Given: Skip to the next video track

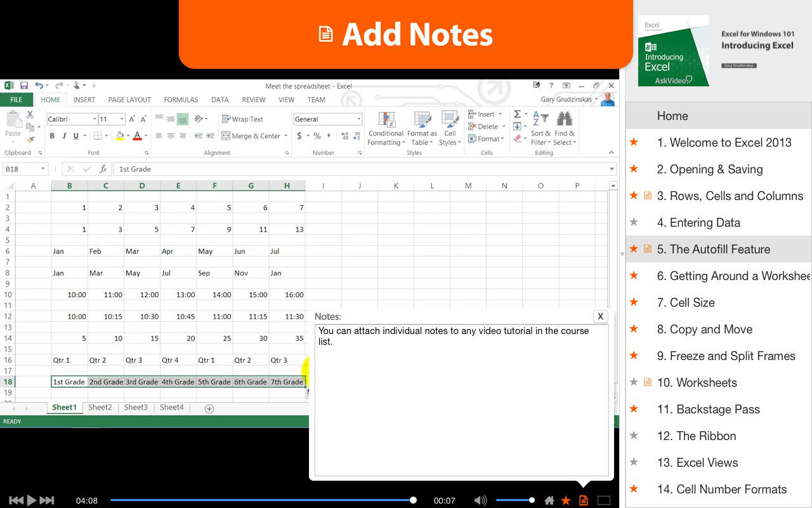Looking at the screenshot, I should coord(47,500).
